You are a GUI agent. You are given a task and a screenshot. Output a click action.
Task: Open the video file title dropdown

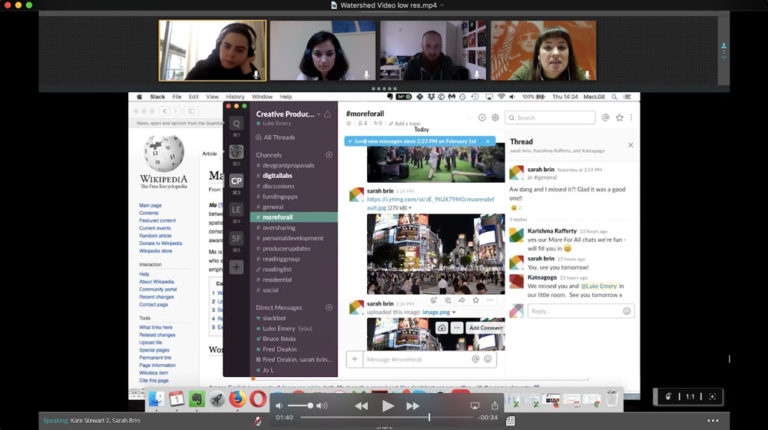coord(384,5)
